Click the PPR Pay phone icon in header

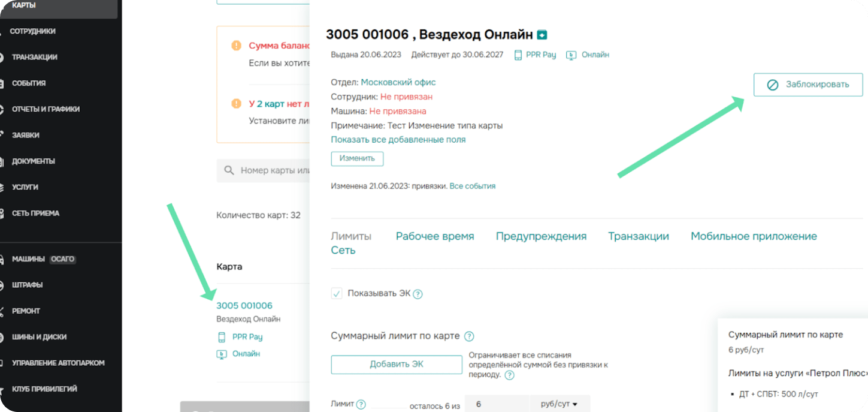point(518,55)
